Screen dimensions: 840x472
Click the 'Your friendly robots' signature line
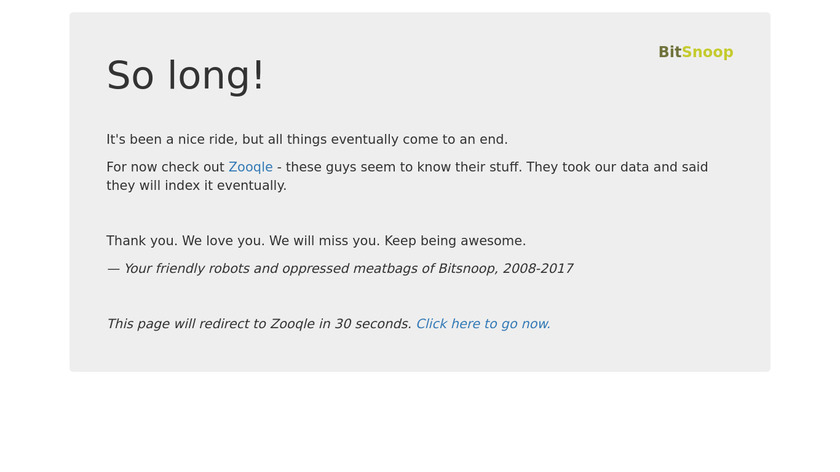[340, 268]
